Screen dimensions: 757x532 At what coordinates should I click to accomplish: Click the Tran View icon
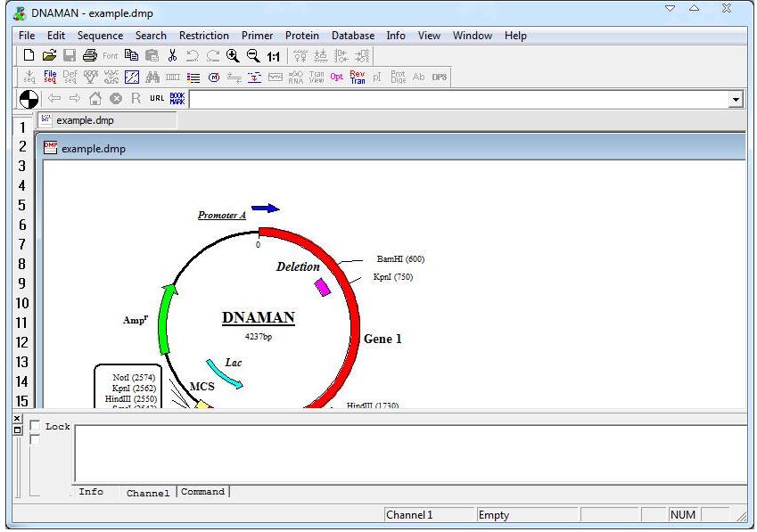coord(317,77)
